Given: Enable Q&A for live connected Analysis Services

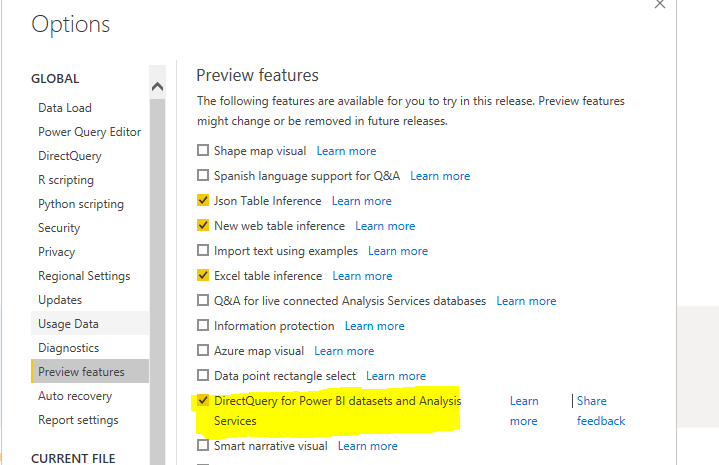Looking at the screenshot, I should click(x=203, y=300).
